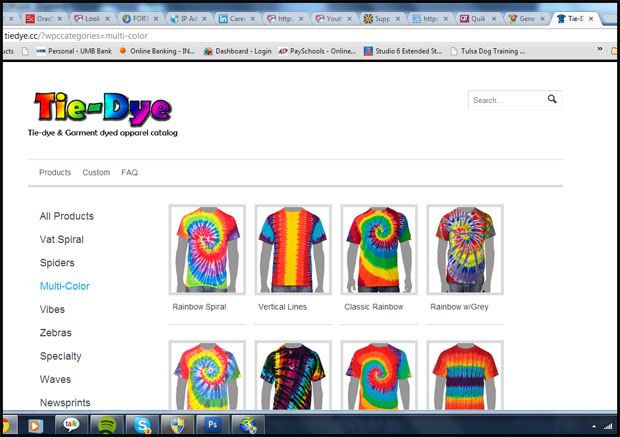Open Skype from the taskbar
The width and height of the screenshot is (620, 437).
click(142, 426)
